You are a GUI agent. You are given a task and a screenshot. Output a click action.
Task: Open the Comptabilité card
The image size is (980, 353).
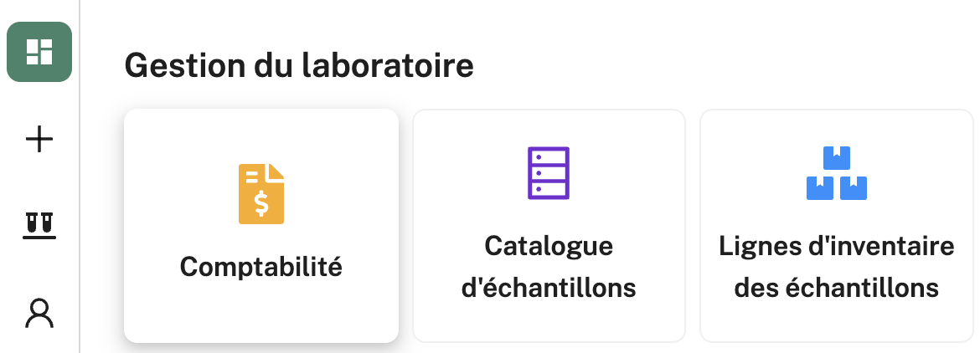click(x=261, y=226)
